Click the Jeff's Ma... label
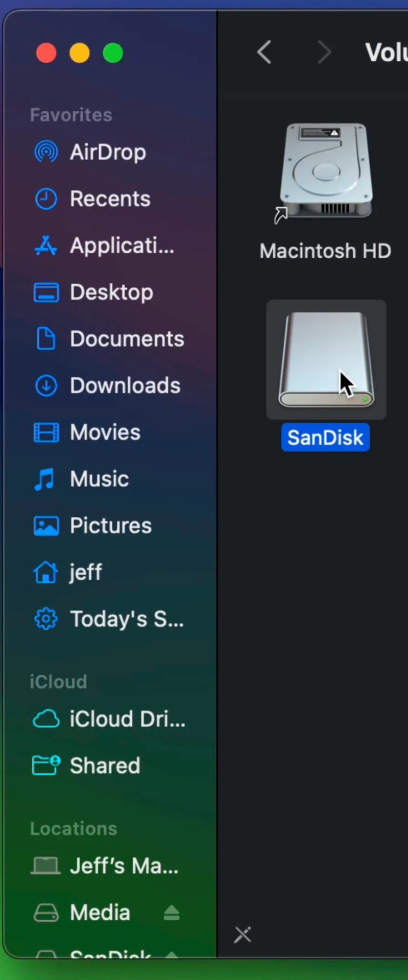 (x=124, y=866)
